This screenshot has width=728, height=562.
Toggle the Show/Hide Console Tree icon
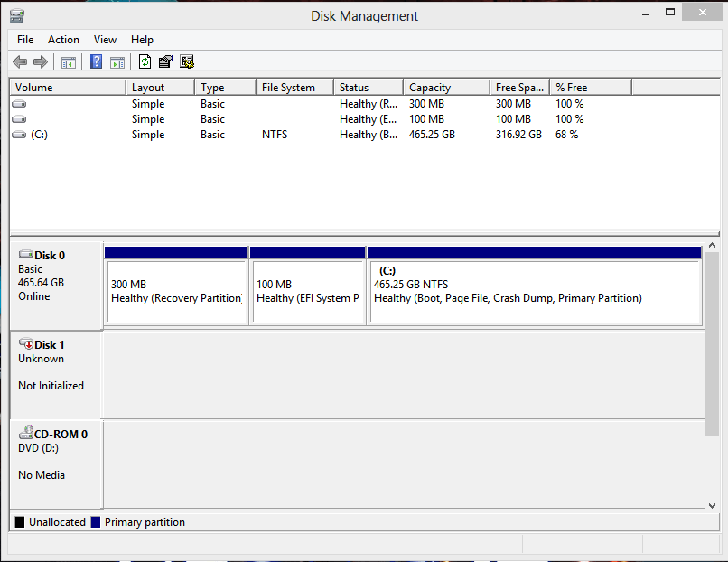point(69,62)
